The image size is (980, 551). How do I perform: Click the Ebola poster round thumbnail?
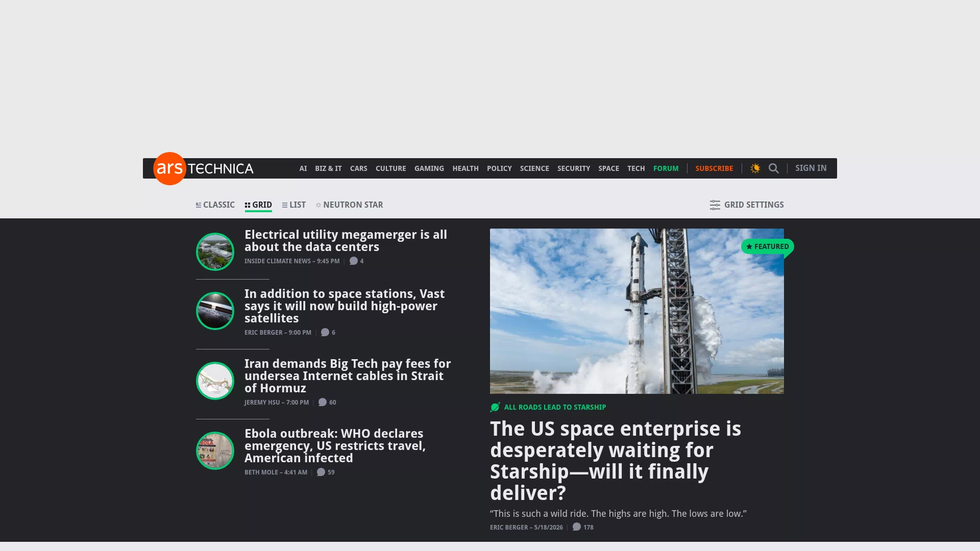point(215,450)
